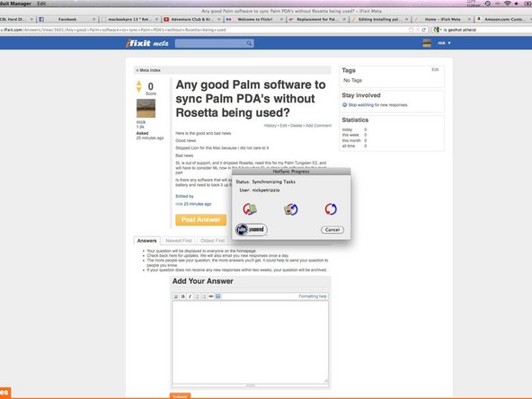Cancel the HotSync Progress operation
The height and width of the screenshot is (399, 532).
[332, 230]
